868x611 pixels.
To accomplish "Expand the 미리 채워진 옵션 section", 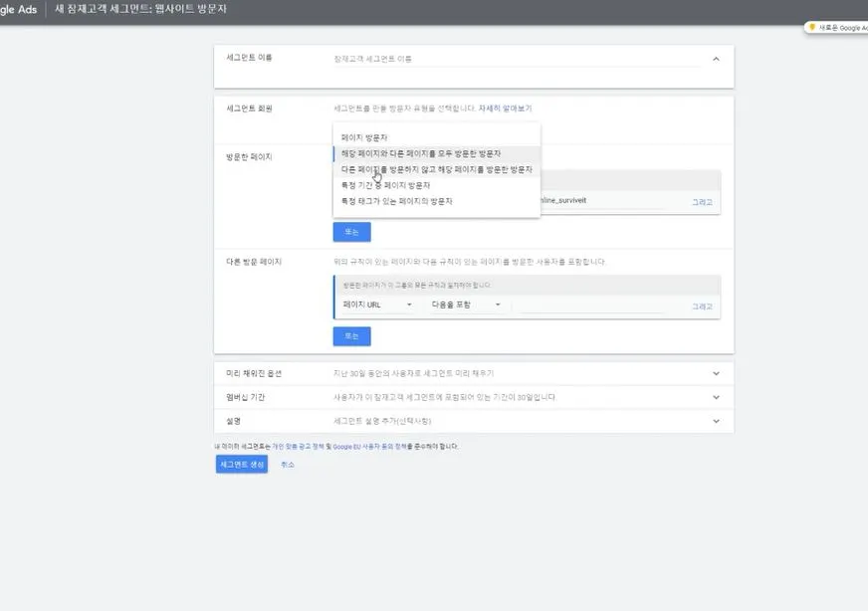I will point(715,373).
